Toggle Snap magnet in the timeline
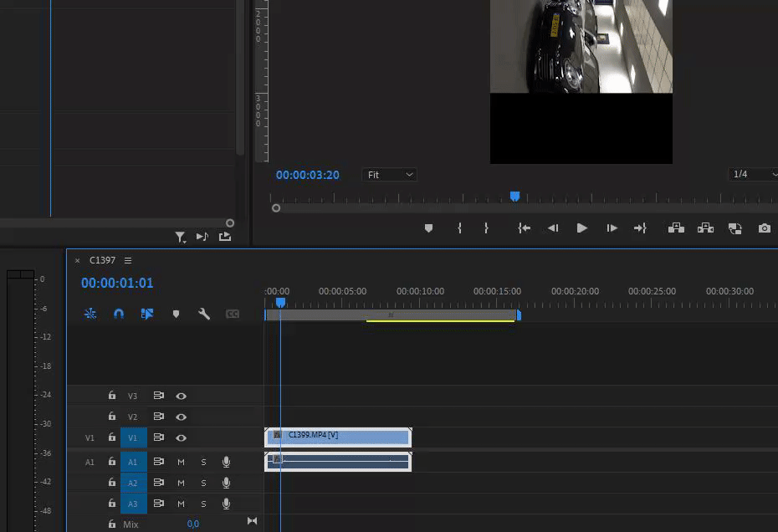This screenshot has width=778, height=532. (x=119, y=315)
